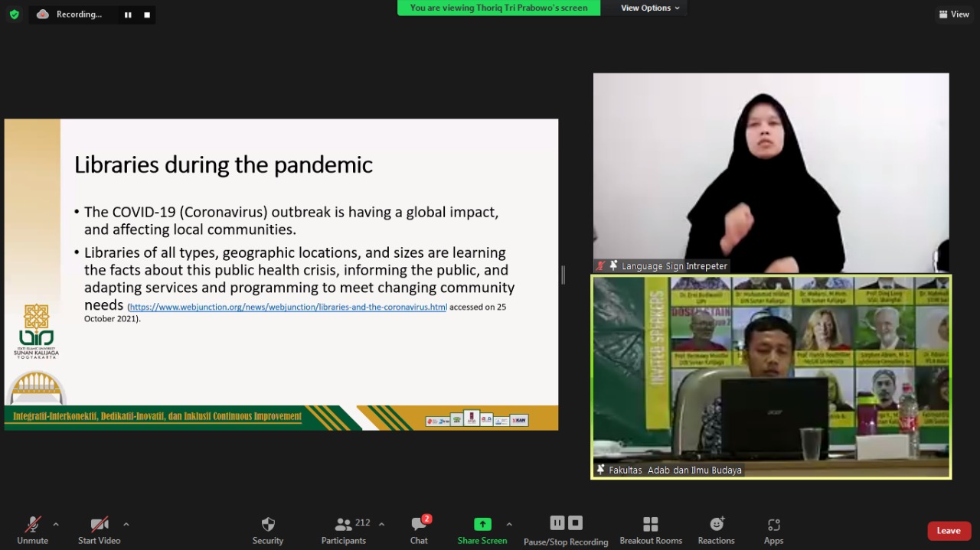Click the muted mic icon on interpreter tile

pos(601,266)
